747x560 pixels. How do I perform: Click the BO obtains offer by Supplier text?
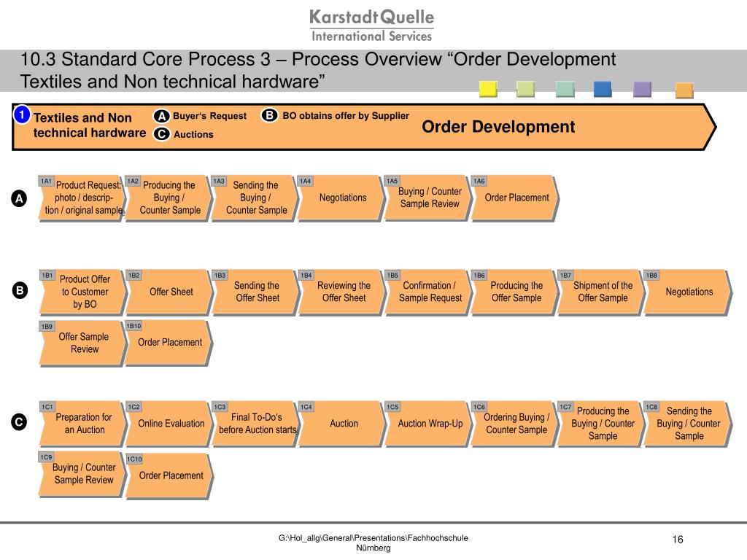346,115
